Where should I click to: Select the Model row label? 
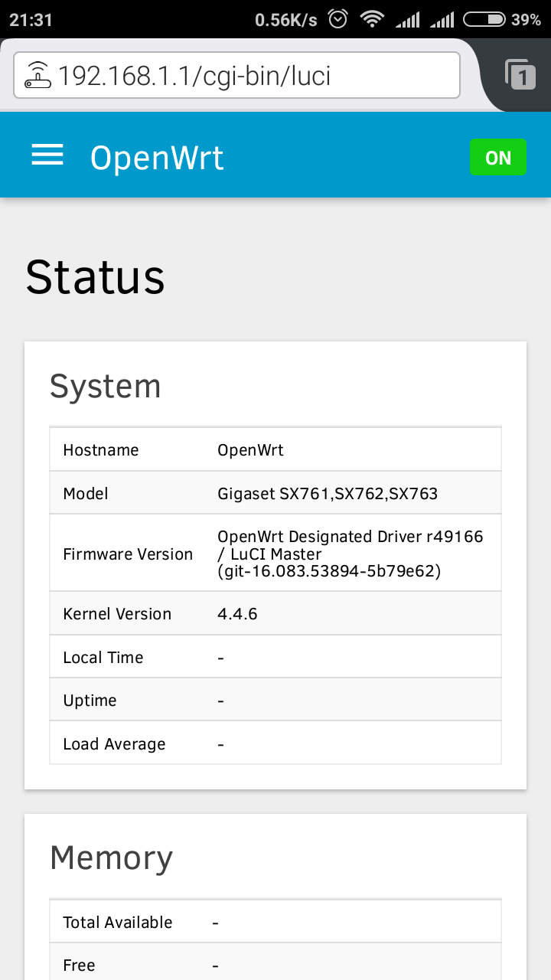86,494
